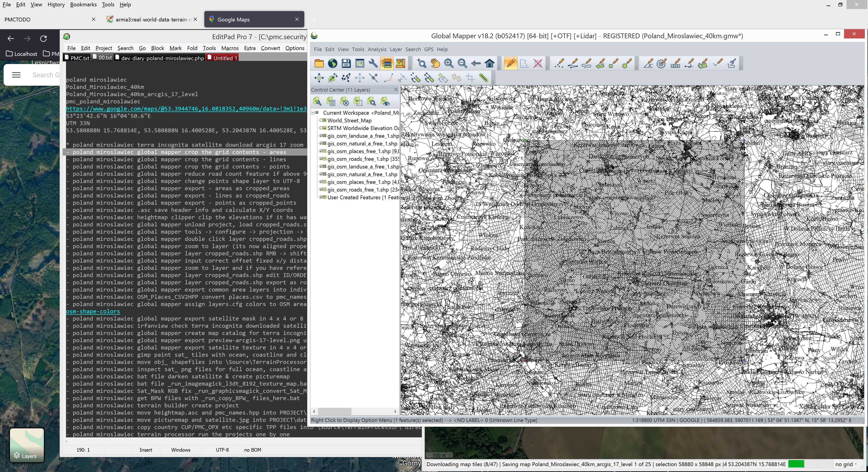This screenshot has width=868, height=472.
Task: Activate the Digitizer pencil tool
Action: click(x=510, y=63)
